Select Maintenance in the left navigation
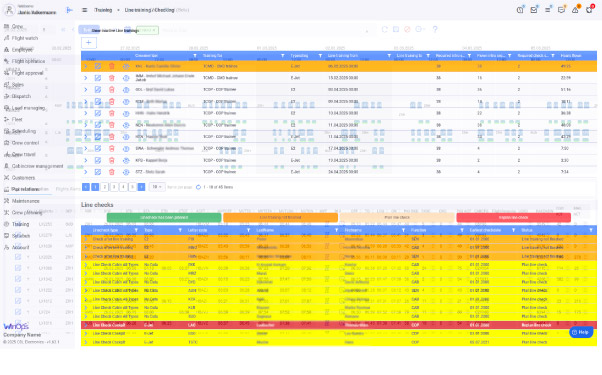Screen dimensions: 602x375 [25, 201]
